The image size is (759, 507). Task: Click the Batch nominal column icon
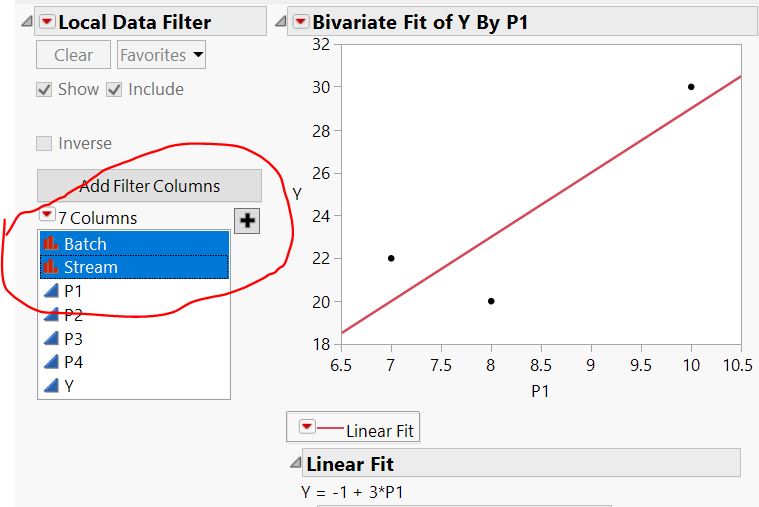[51, 244]
